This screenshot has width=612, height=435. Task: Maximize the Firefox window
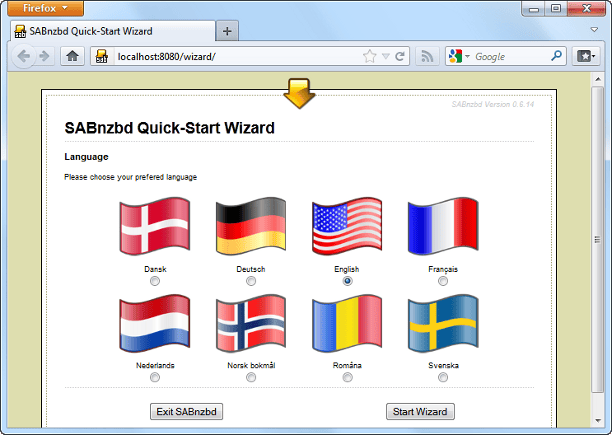(556, 8)
